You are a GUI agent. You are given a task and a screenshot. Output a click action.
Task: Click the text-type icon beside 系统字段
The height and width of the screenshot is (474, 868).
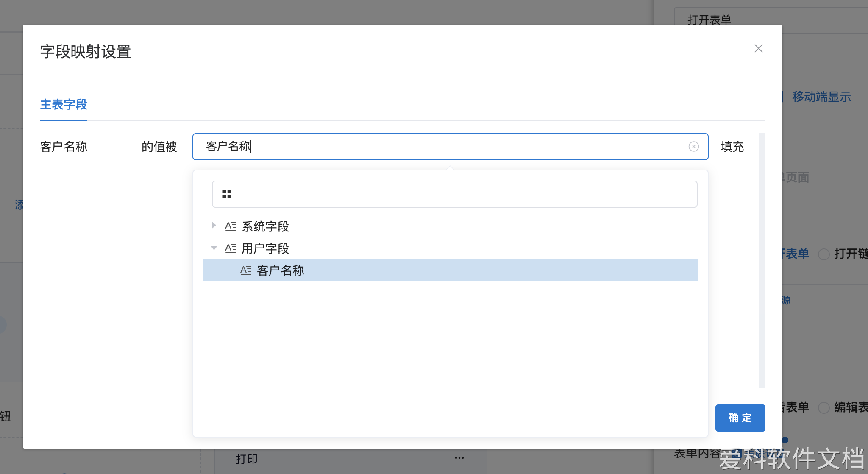click(231, 226)
